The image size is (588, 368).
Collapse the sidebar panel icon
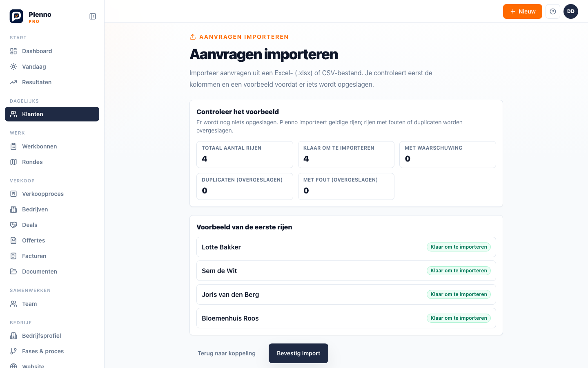tap(93, 16)
